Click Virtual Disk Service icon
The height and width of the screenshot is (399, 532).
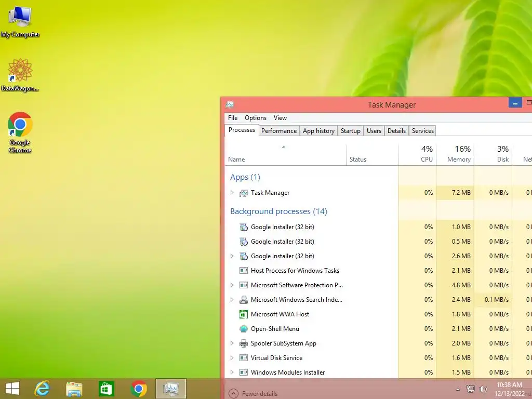(x=243, y=358)
